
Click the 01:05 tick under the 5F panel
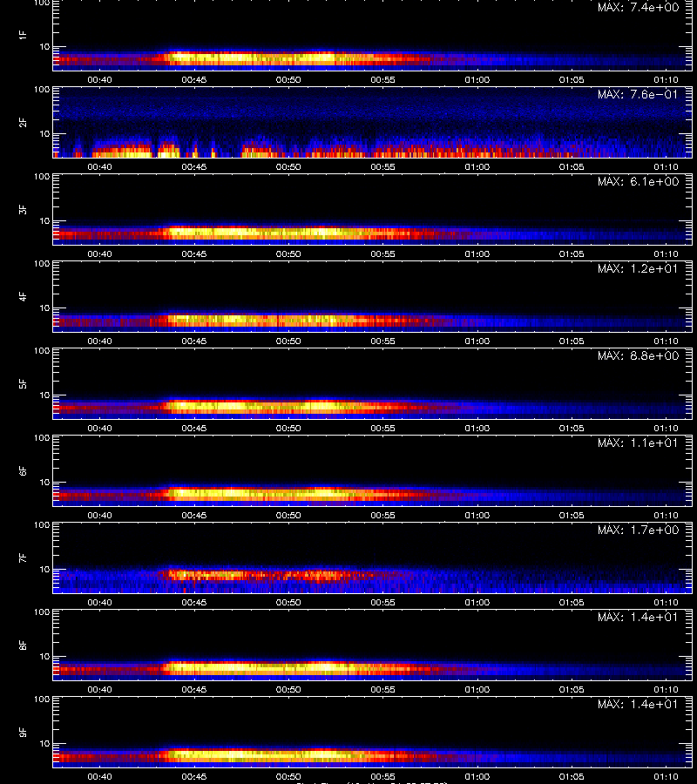pos(572,429)
